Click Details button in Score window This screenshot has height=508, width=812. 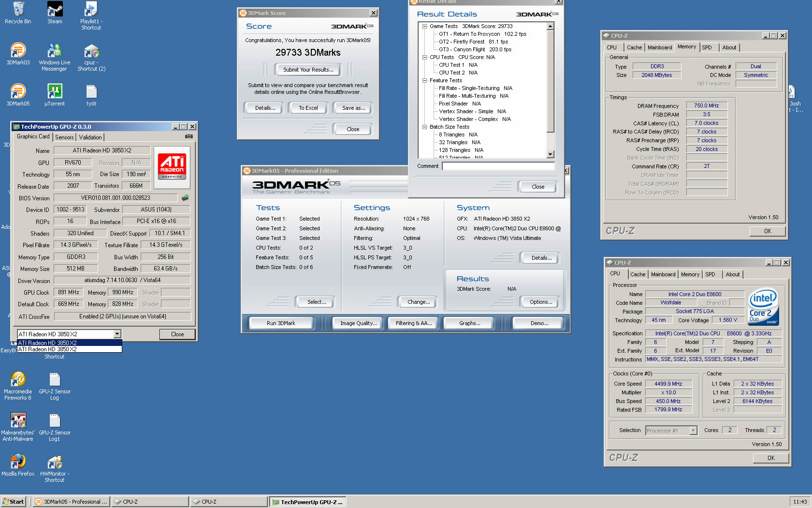tap(265, 108)
